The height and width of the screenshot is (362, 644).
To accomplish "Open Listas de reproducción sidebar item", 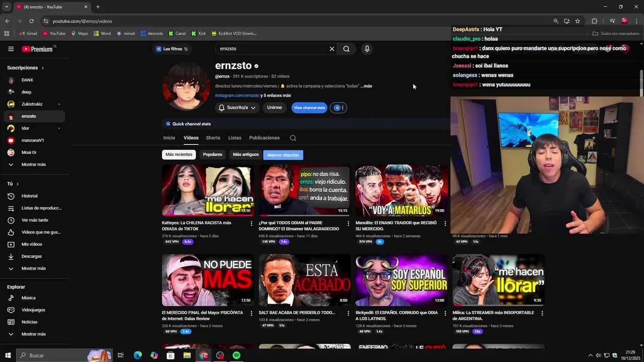I will [x=34, y=208].
